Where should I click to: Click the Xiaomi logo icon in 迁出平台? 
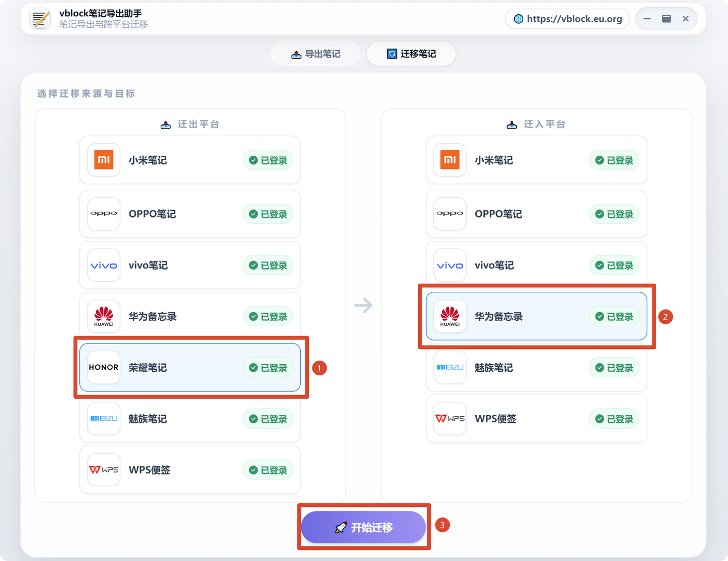click(104, 160)
